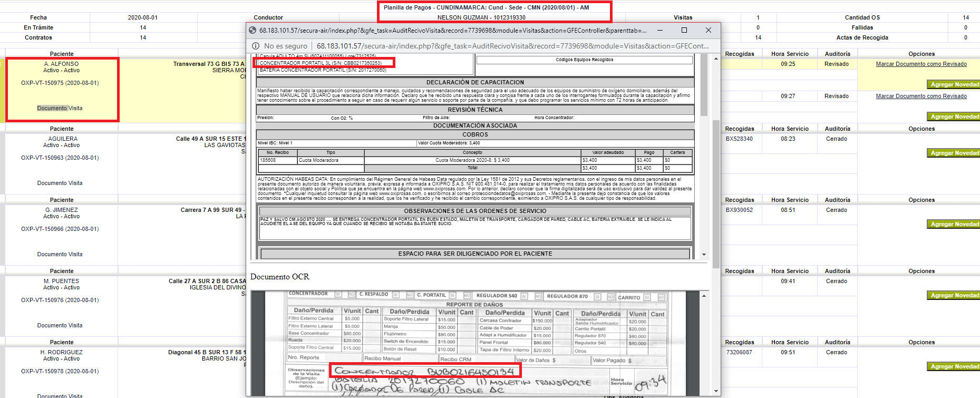
Task: Click the 'Documento OCR' heading
Action: [x=279, y=277]
